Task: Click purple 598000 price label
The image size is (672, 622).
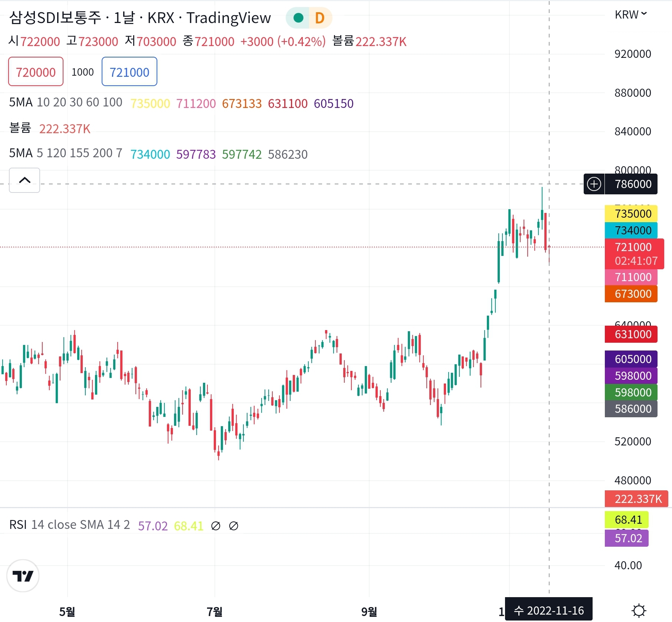Action: tap(631, 376)
